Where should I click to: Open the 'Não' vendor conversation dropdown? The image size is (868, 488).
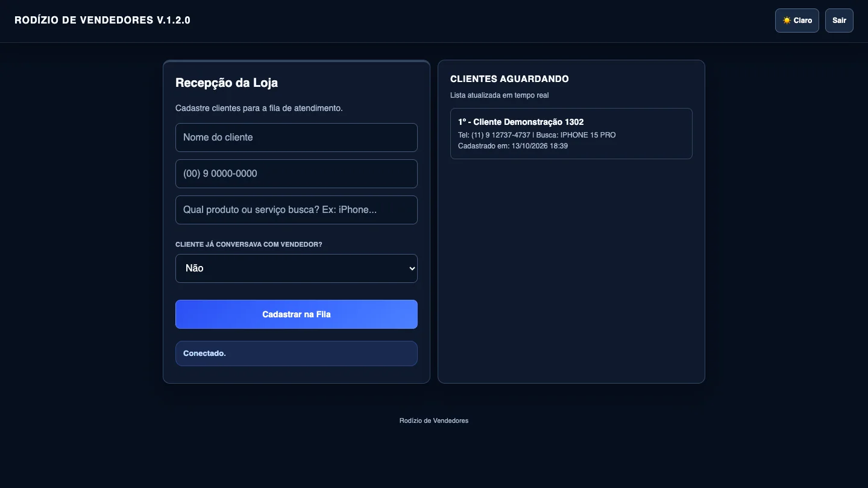(x=297, y=268)
